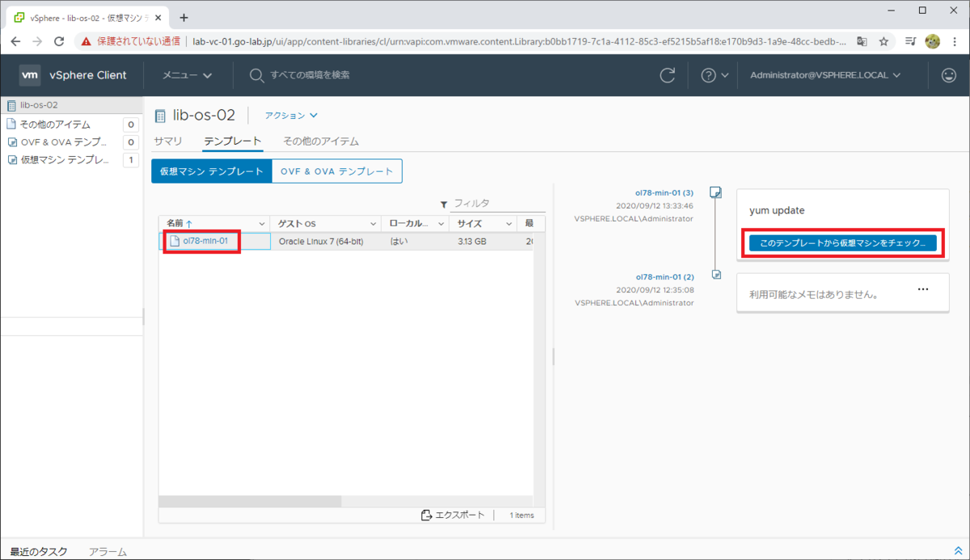Image resolution: width=970 pixels, height=560 pixels.
Task: Click the lib-os-02 library icon in the title
Action: point(160,116)
